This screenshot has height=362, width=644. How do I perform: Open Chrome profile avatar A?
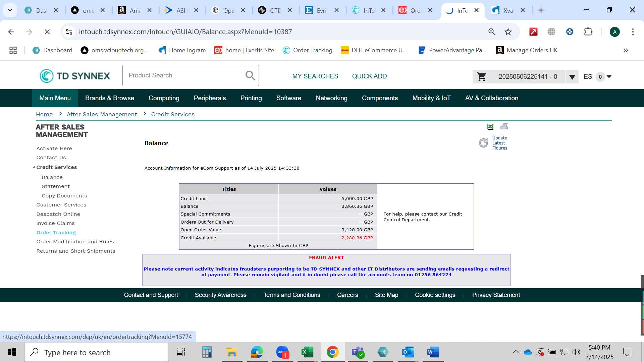click(x=614, y=32)
